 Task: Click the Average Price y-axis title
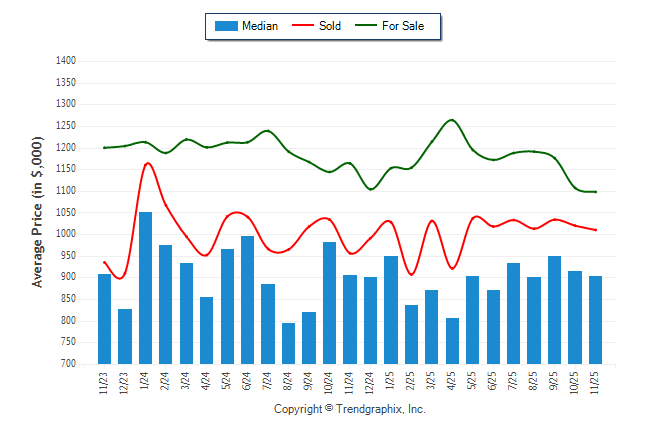coord(37,213)
